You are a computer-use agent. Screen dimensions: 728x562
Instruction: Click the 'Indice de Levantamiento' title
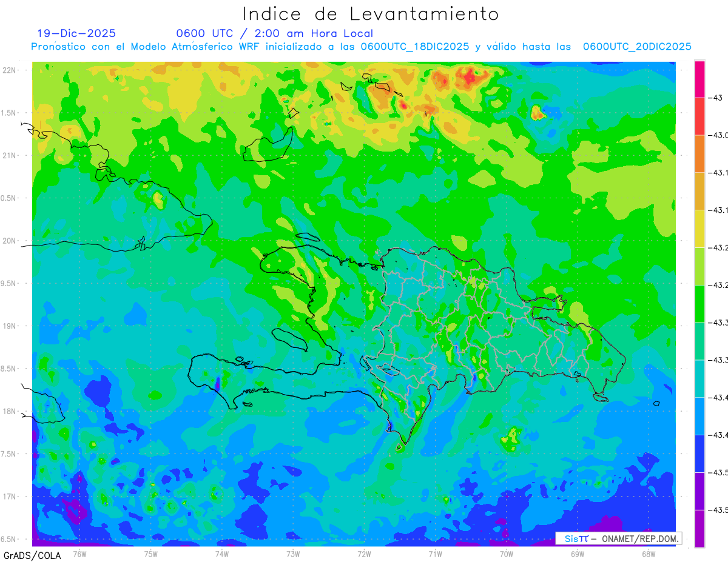click(x=371, y=14)
